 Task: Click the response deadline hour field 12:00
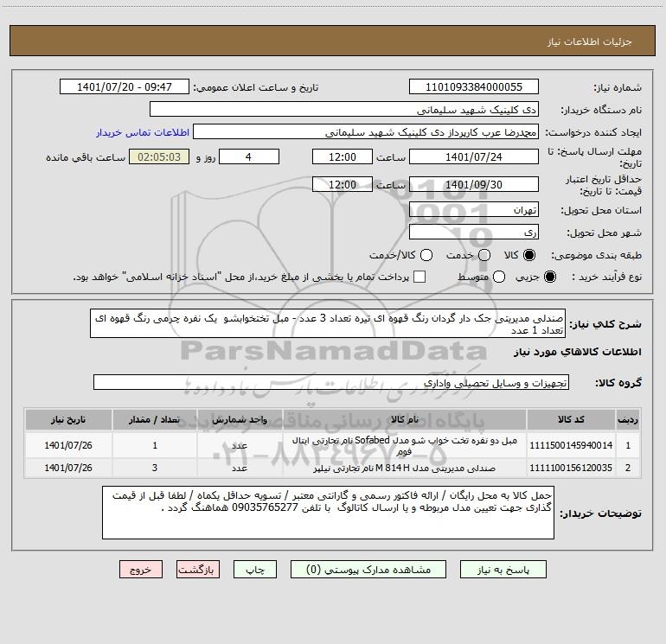pos(343,156)
